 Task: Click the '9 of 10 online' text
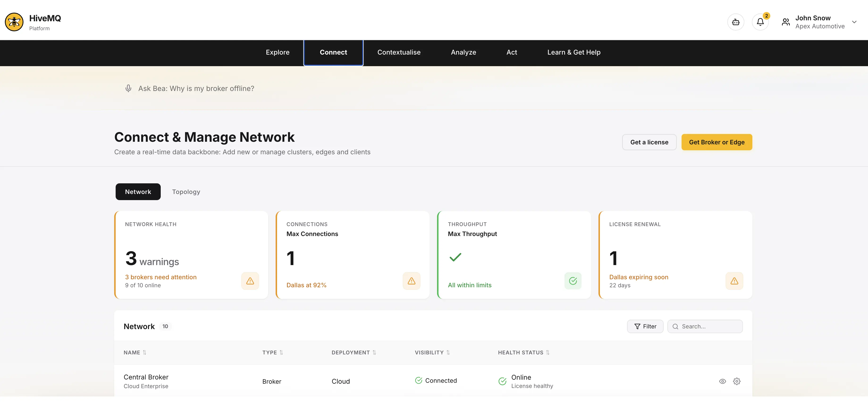(x=143, y=285)
